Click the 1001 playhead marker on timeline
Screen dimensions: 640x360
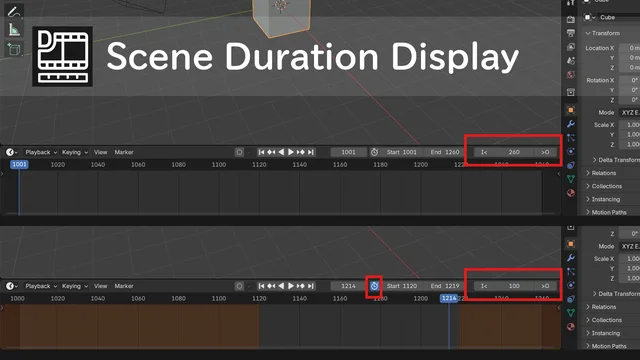point(19,164)
